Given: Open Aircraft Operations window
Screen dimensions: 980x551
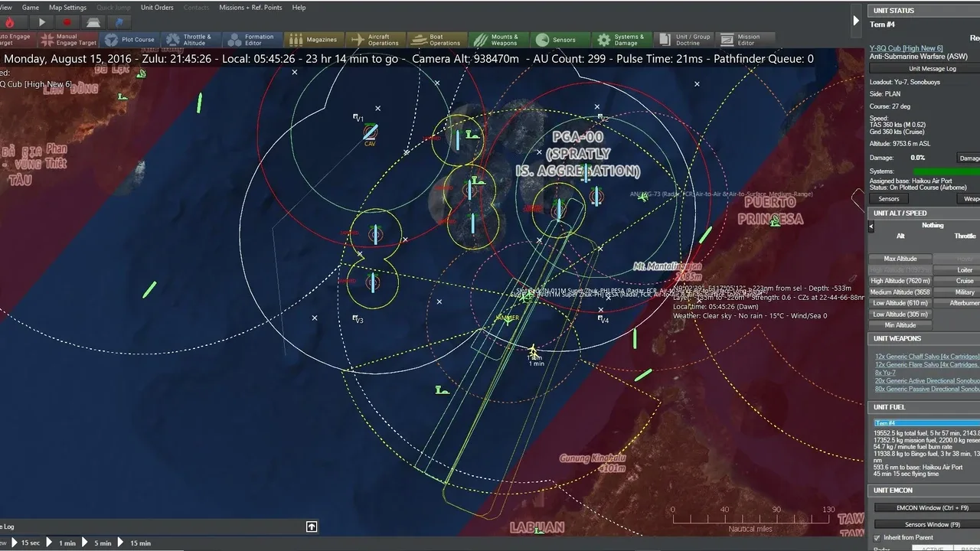Looking at the screenshot, I should pos(374,40).
